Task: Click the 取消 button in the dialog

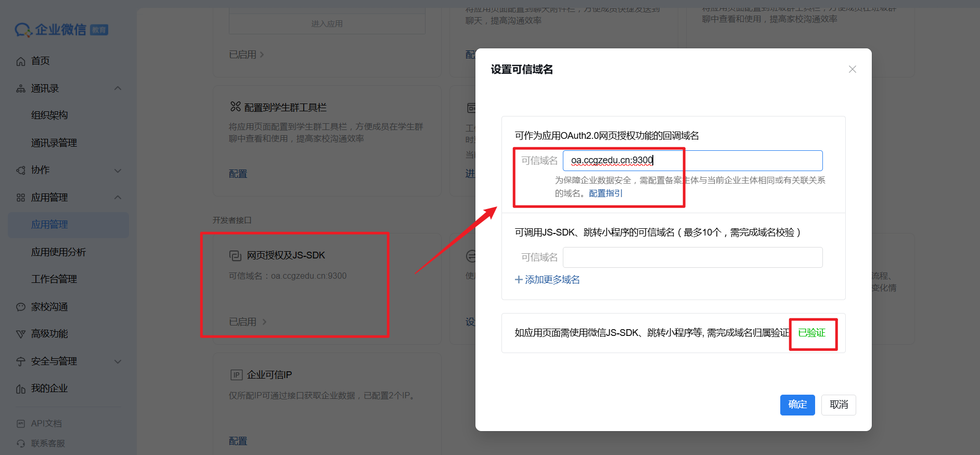Action: point(839,405)
